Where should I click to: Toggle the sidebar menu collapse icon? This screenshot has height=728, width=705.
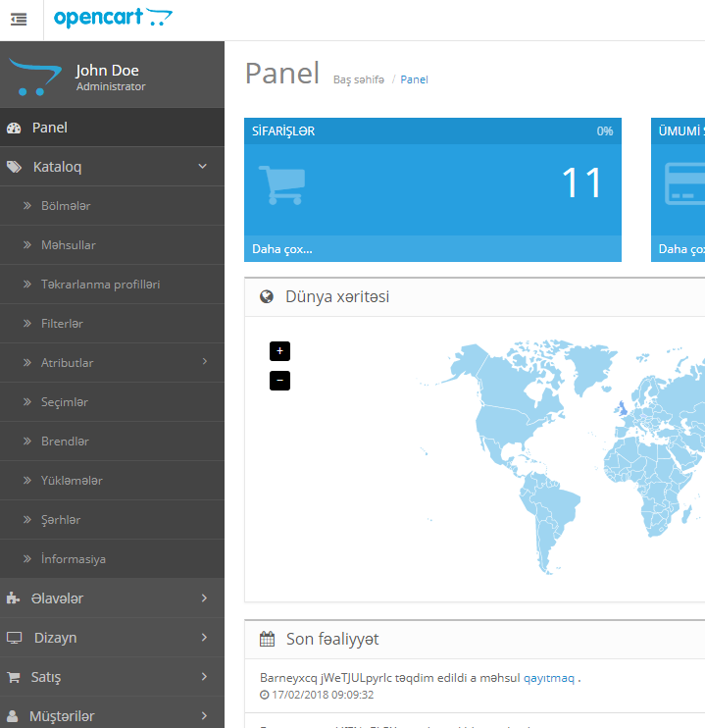pyautogui.click(x=19, y=20)
